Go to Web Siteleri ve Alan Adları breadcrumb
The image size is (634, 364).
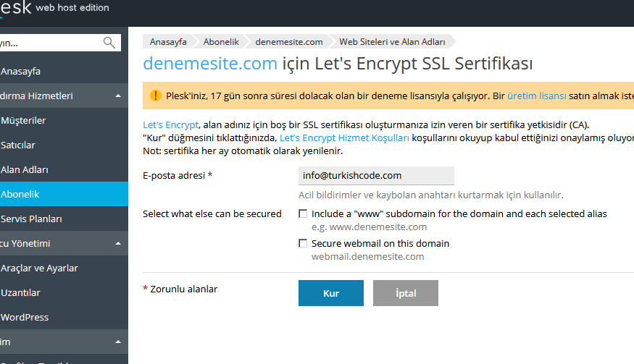392,42
